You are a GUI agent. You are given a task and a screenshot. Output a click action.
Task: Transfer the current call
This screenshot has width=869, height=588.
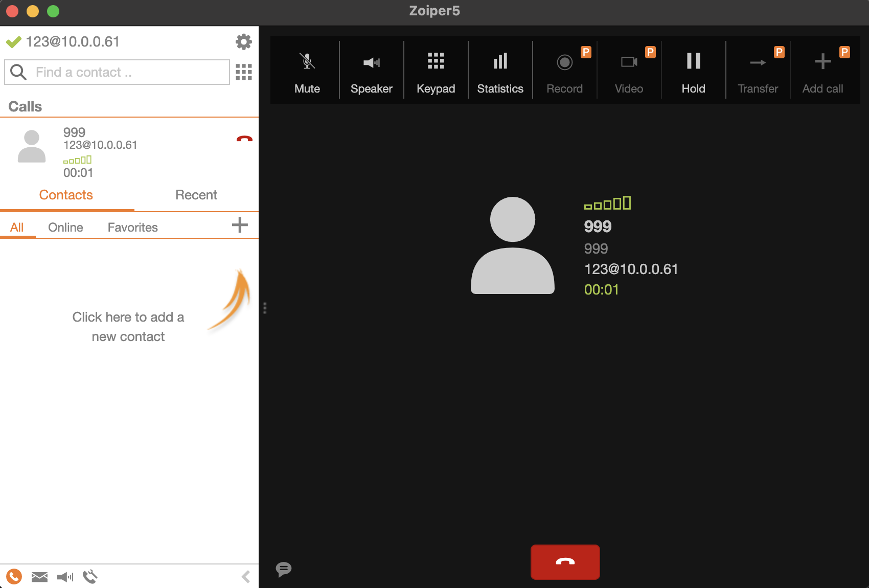click(758, 71)
